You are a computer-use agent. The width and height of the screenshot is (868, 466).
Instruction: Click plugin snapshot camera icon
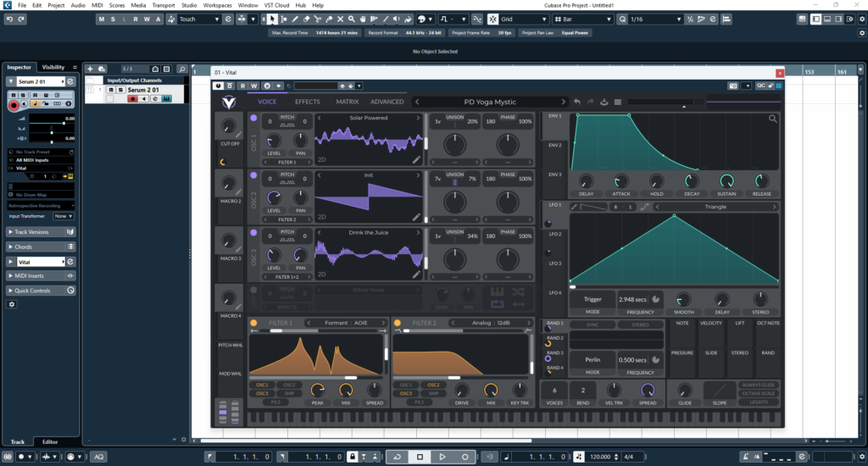(733, 86)
